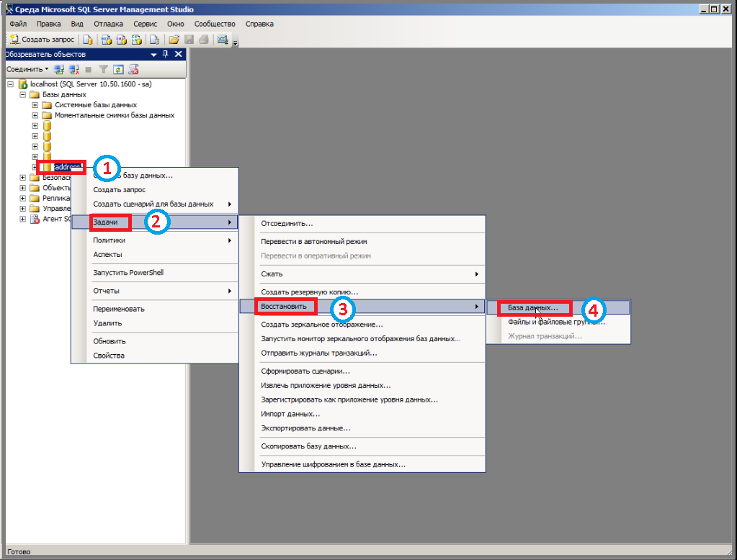The image size is (737, 560).
Task: Click the green refresh icon in Object Explorer
Action: click(118, 70)
